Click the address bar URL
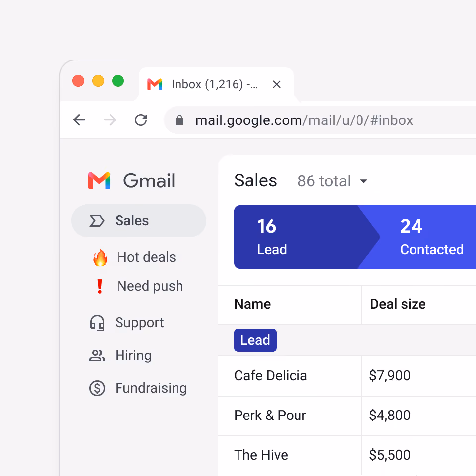This screenshot has width=476, height=476. click(x=304, y=120)
